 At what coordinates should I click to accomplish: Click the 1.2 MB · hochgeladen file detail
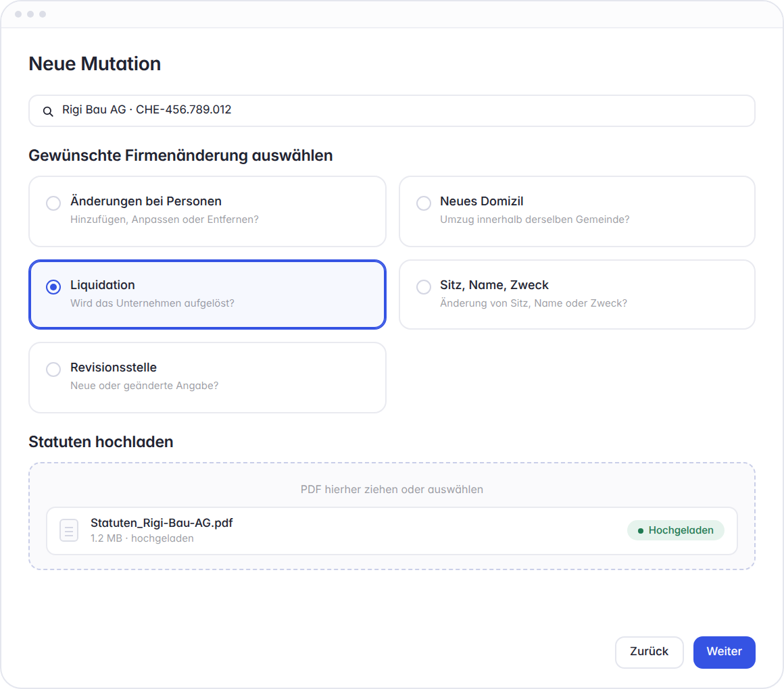point(142,538)
